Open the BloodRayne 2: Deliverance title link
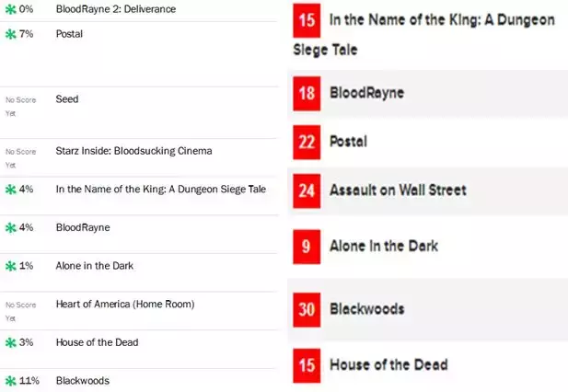This screenshot has width=568, height=392. click(x=115, y=8)
